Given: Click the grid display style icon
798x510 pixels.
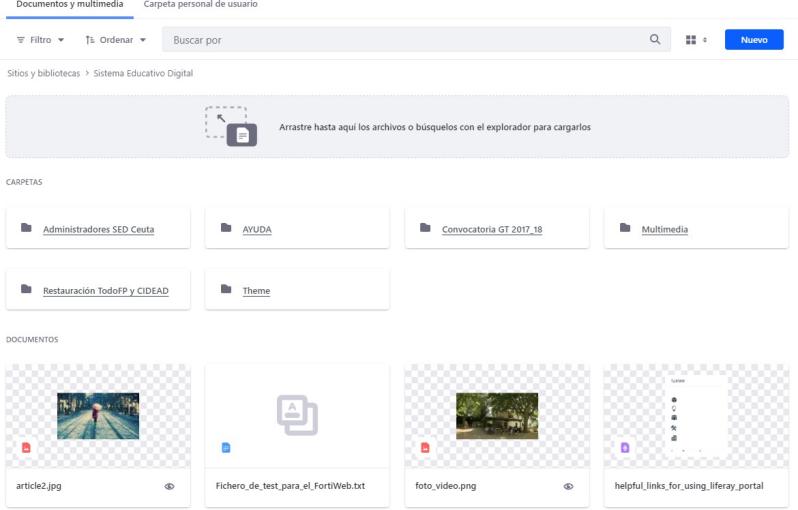Looking at the screenshot, I should [x=691, y=40].
